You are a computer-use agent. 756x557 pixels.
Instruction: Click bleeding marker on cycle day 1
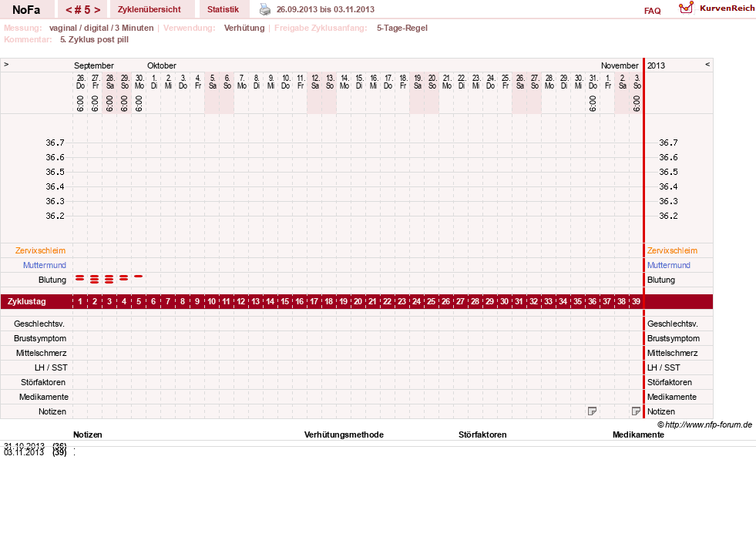pyautogui.click(x=80, y=278)
